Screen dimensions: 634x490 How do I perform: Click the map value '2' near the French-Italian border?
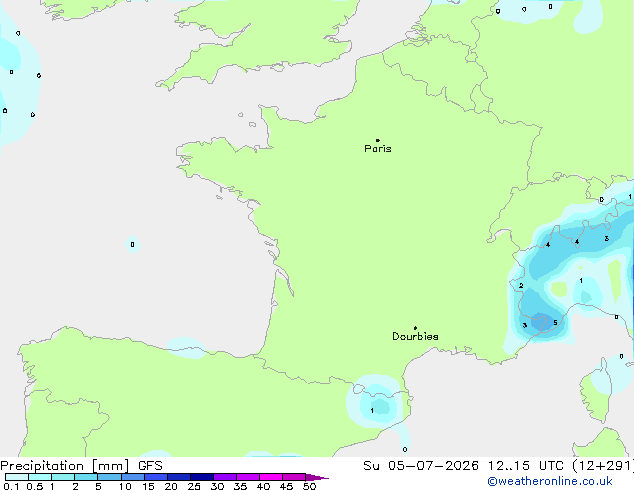(x=521, y=286)
